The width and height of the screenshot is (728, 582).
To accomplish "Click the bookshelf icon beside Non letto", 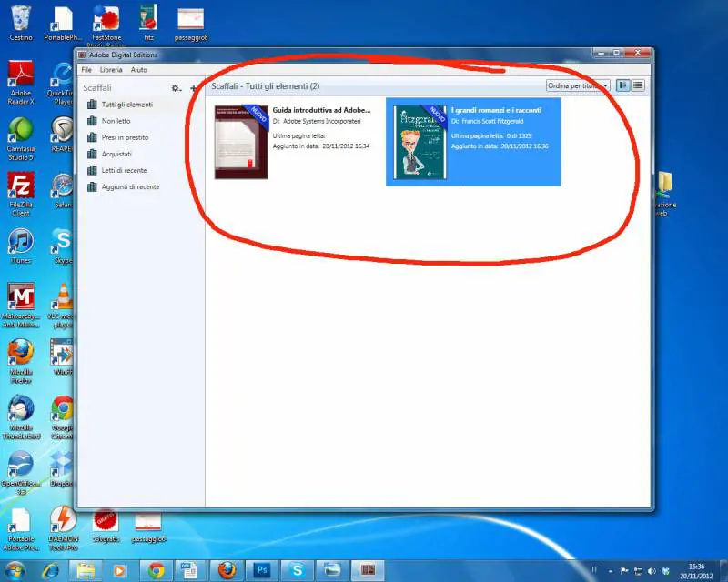I will point(92,121).
